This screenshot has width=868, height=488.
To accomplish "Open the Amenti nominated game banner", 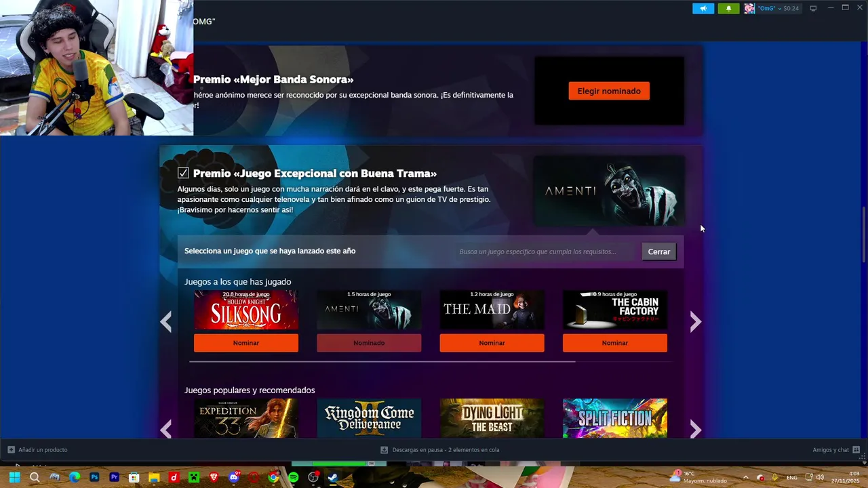I will tap(609, 191).
